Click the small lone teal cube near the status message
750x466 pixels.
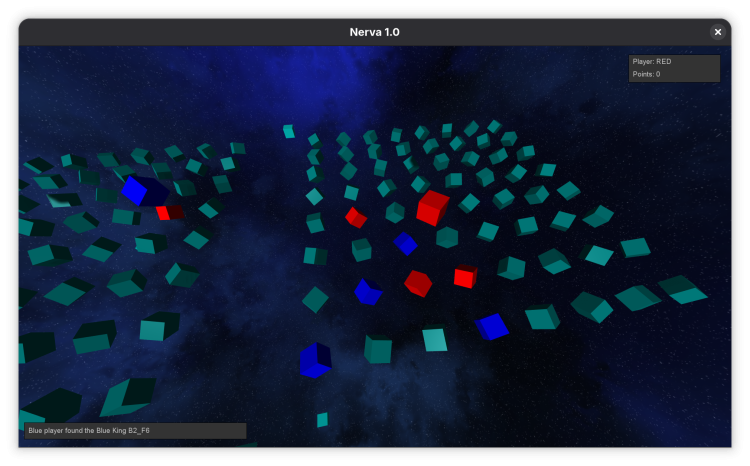click(322, 420)
